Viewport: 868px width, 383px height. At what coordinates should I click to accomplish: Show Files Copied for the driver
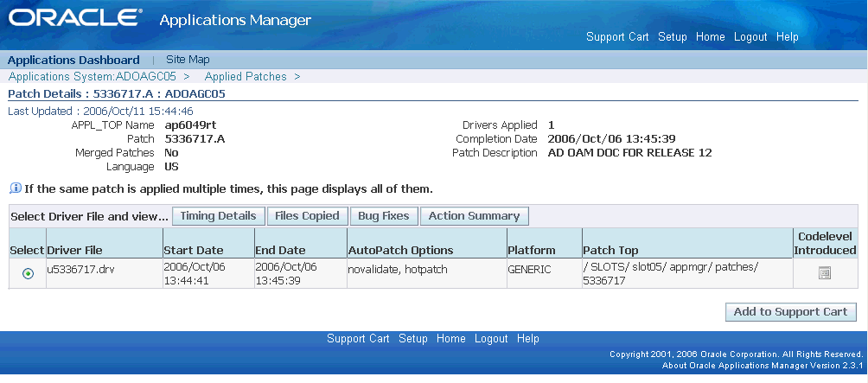pyautogui.click(x=307, y=216)
